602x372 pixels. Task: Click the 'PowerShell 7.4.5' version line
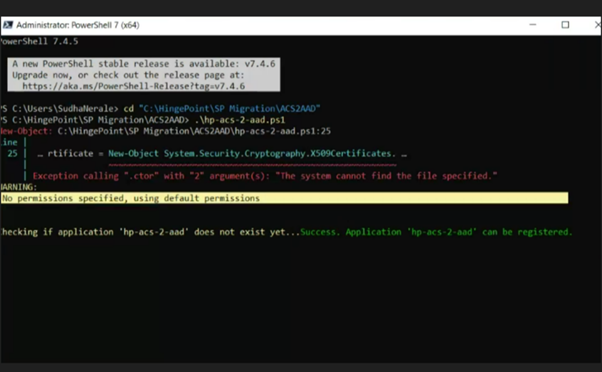tap(39, 41)
